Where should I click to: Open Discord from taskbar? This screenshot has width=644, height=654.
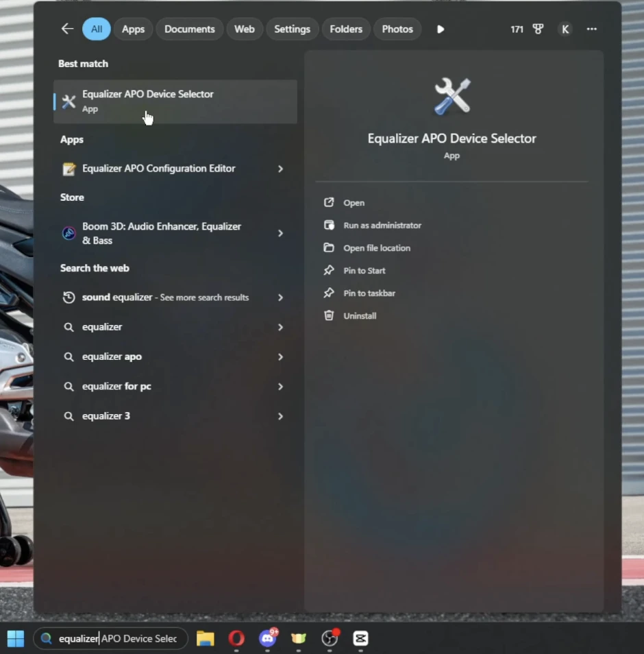pyautogui.click(x=268, y=638)
